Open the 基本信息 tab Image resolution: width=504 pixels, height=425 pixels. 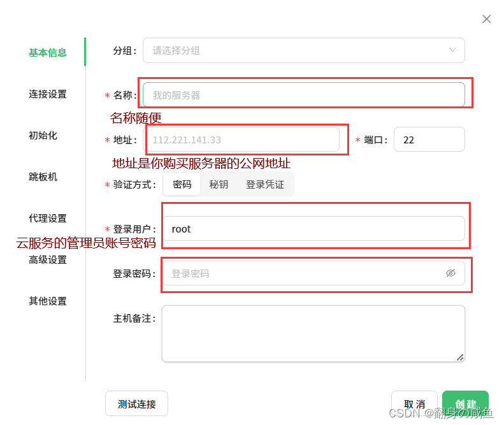point(48,52)
